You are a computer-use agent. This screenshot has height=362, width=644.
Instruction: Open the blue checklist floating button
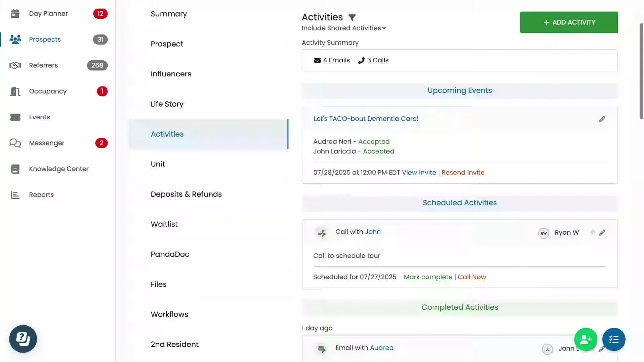point(613,340)
